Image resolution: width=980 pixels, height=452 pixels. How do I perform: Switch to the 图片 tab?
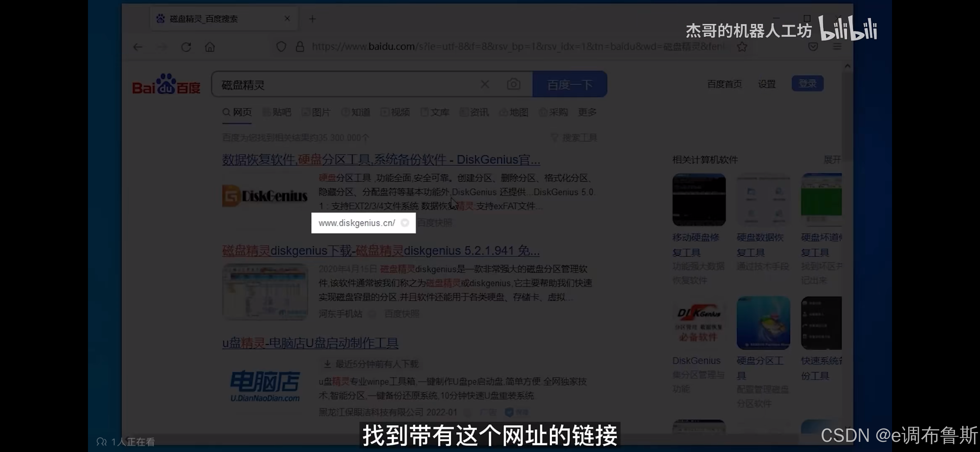click(316, 112)
